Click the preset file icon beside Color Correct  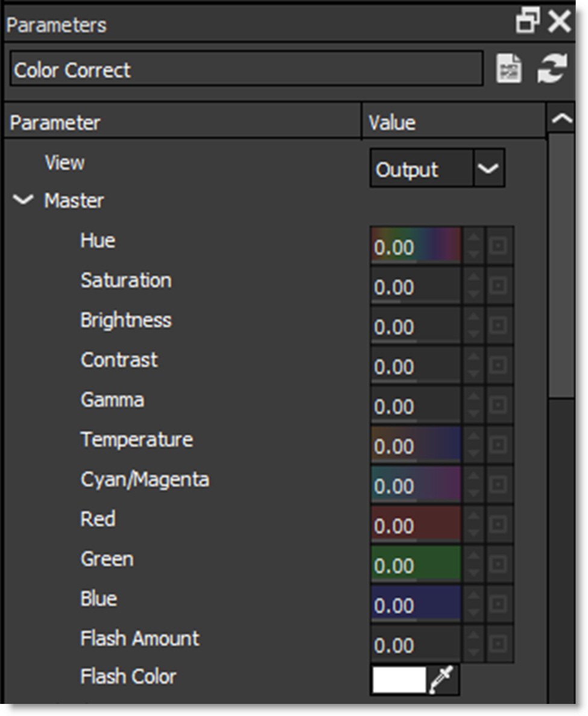508,69
